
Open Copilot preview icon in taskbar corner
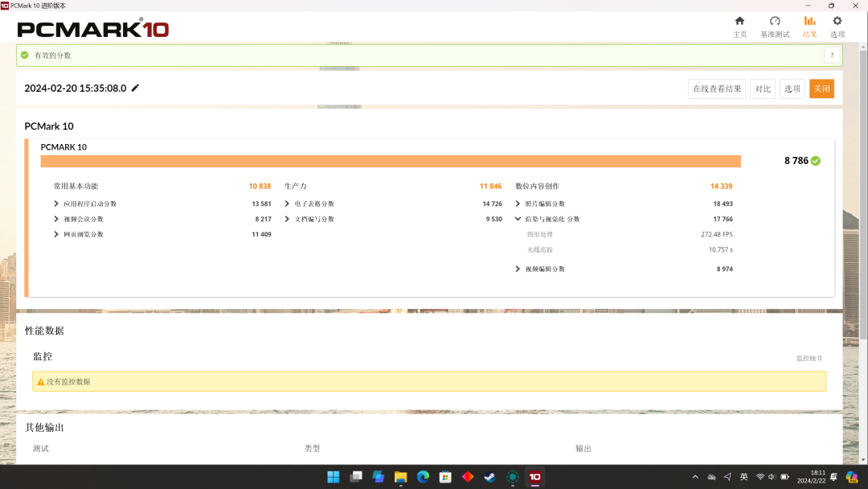(x=852, y=477)
